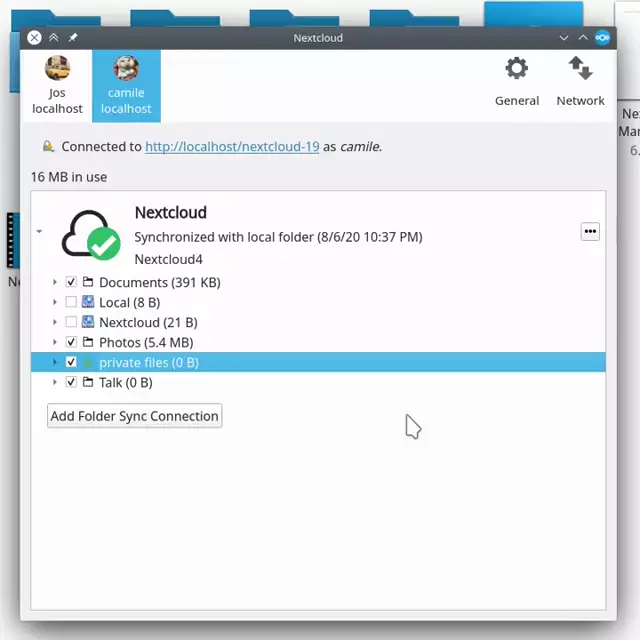
Task: Expand the Photos folder
Action: point(55,342)
